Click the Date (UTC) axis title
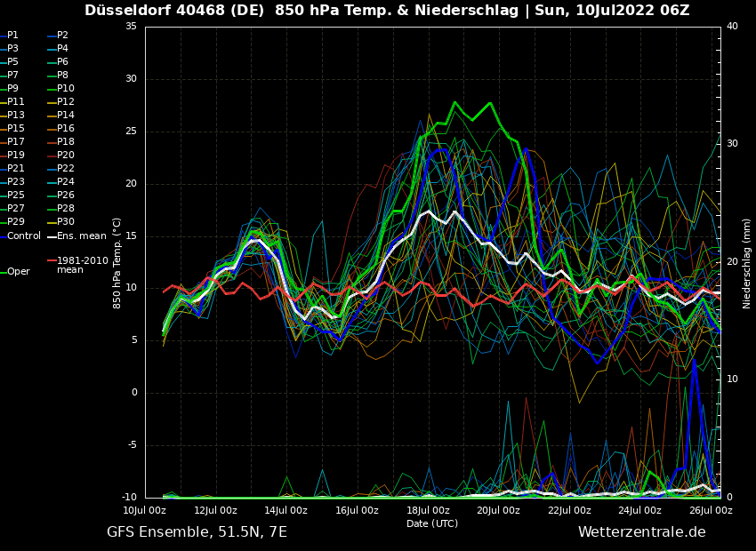Image resolution: width=756 pixels, height=551 pixels. pos(432,524)
